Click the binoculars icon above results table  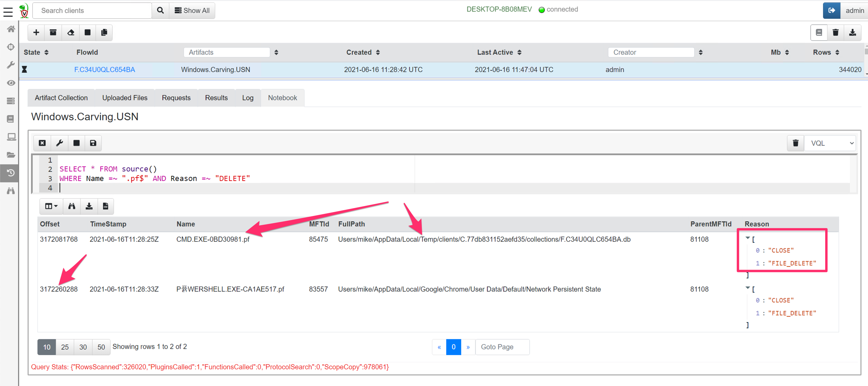(x=72, y=206)
